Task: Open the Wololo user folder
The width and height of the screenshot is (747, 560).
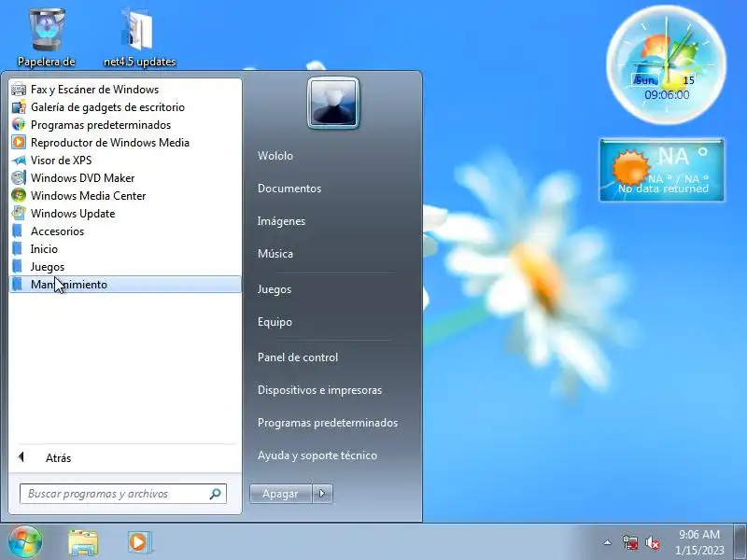Action: (275, 156)
